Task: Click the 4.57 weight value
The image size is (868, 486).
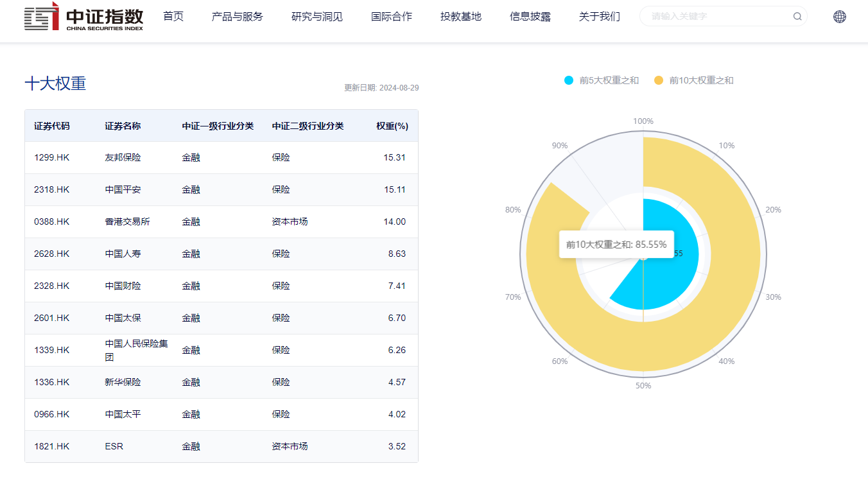Action: 397,382
